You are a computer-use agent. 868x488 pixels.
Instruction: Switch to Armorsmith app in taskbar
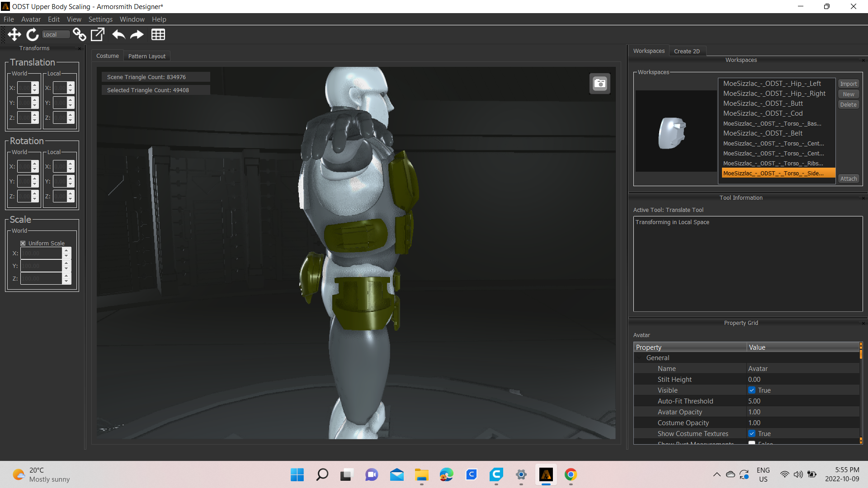[546, 474]
